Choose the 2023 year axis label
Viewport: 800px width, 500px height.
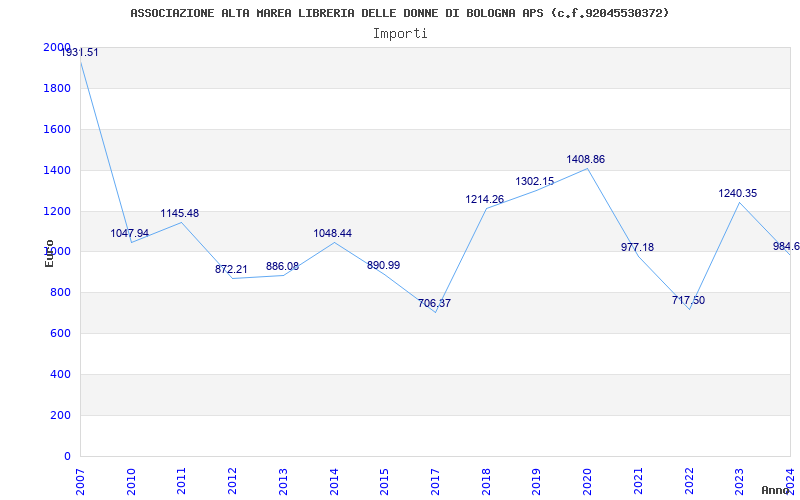739,479
